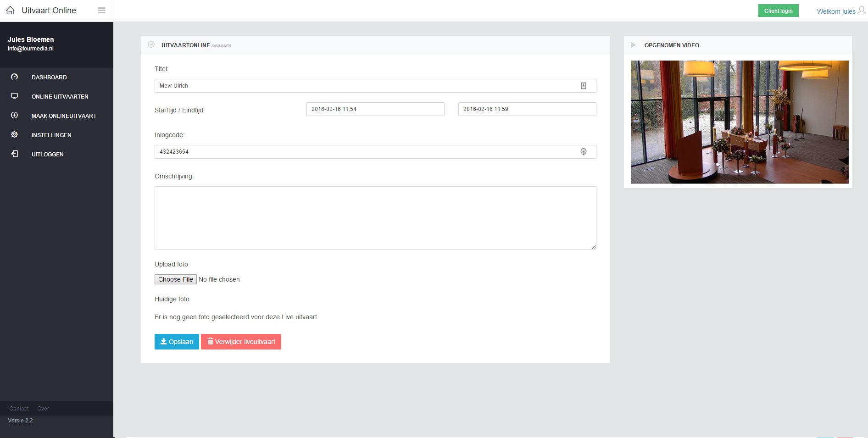Click Choose File to upload a photo
868x438 pixels.
pos(176,279)
